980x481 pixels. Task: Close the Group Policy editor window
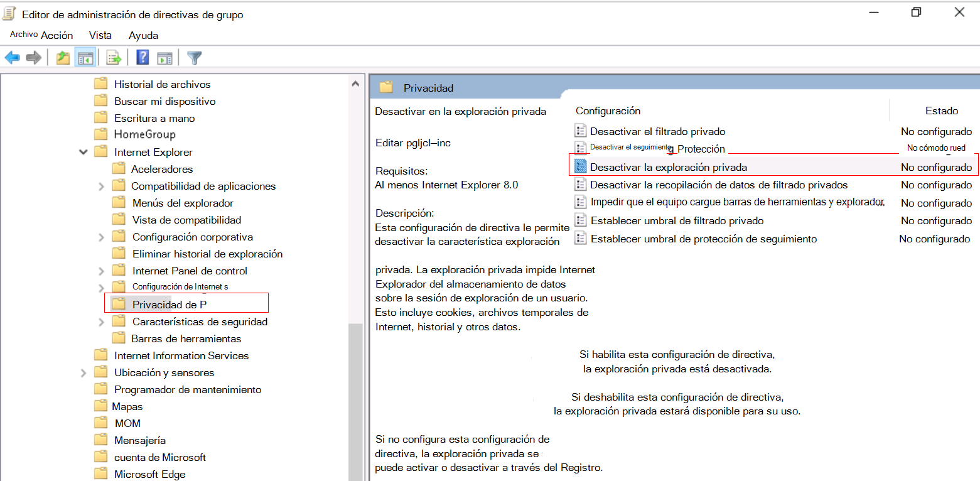[x=959, y=12]
